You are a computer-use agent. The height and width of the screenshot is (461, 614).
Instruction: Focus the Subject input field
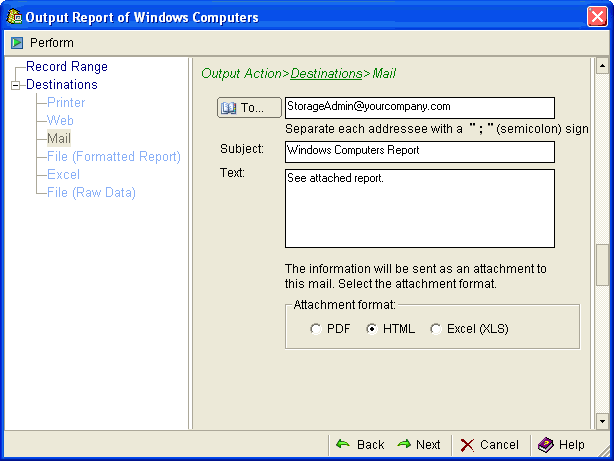click(x=420, y=152)
